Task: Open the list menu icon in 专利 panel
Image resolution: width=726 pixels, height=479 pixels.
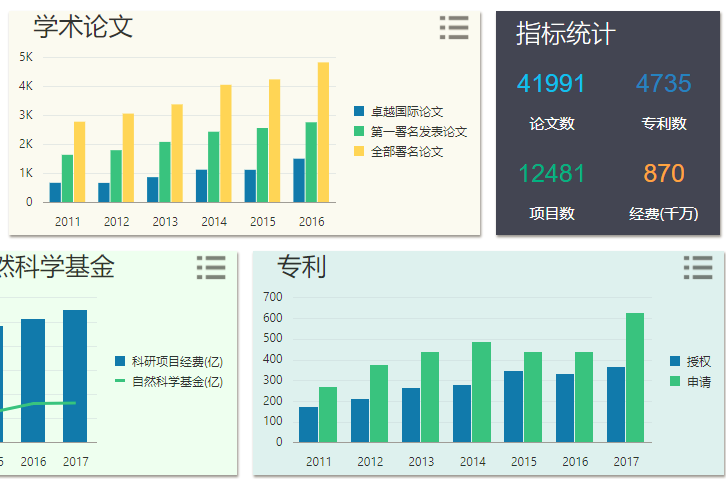Action: 698,267
